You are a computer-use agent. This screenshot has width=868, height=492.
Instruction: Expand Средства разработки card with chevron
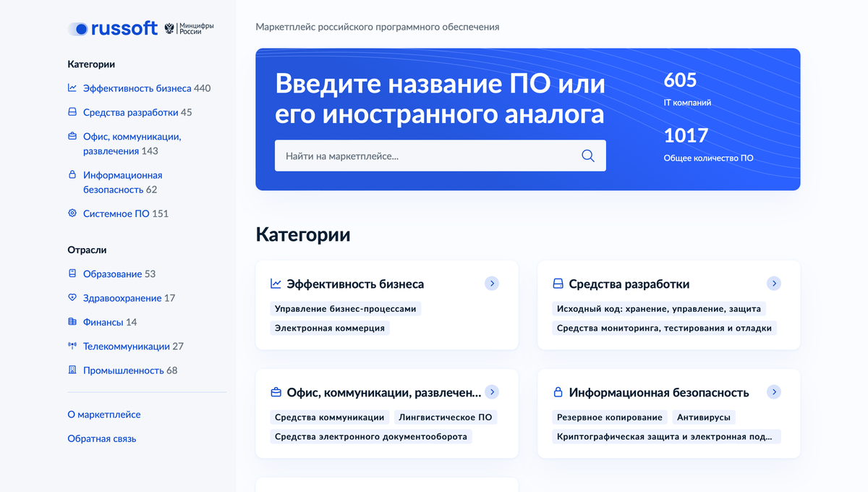774,284
